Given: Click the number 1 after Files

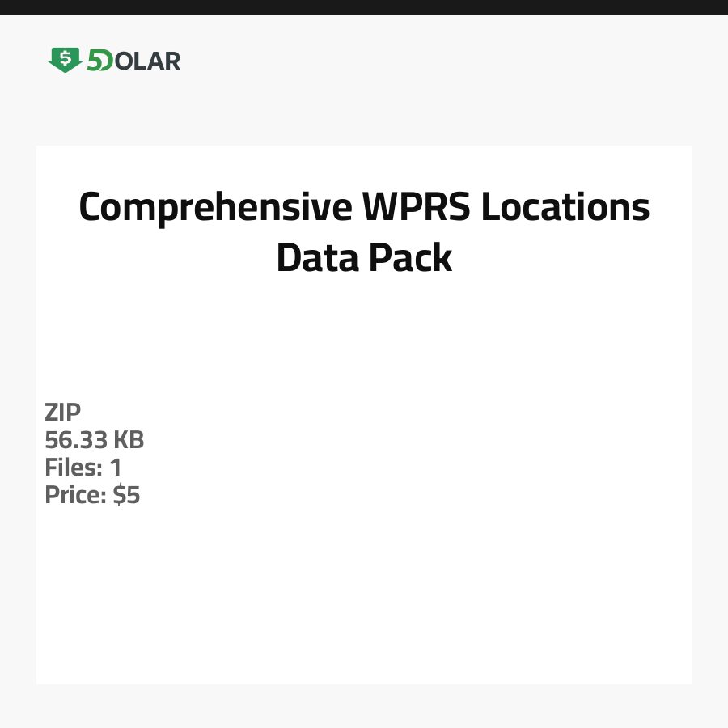Looking at the screenshot, I should coord(115,468).
